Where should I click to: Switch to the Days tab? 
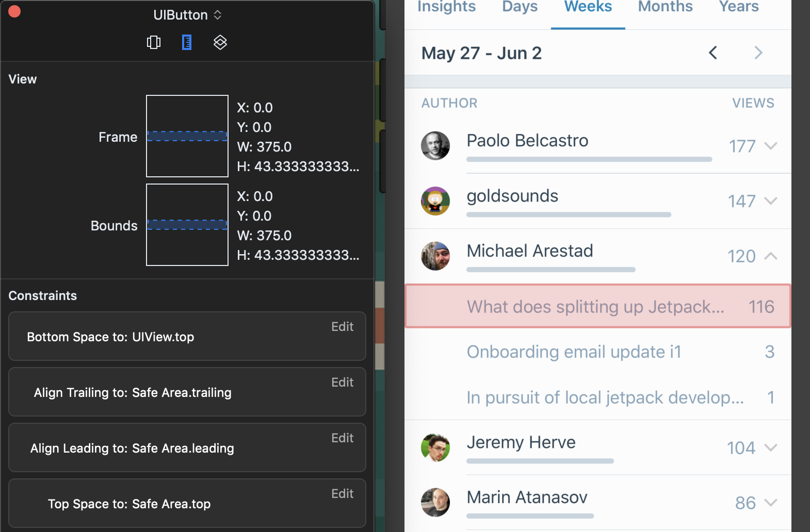click(x=520, y=7)
